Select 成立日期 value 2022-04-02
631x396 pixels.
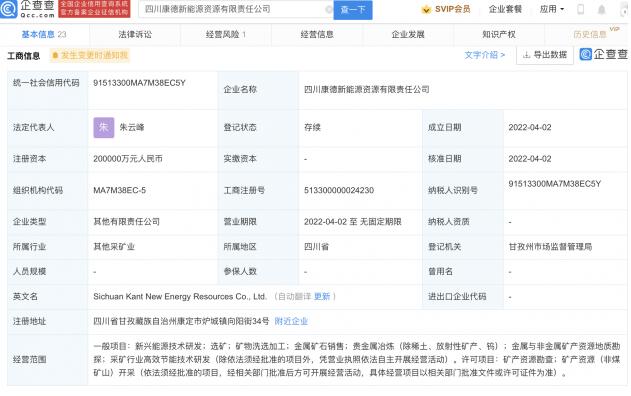click(x=530, y=128)
